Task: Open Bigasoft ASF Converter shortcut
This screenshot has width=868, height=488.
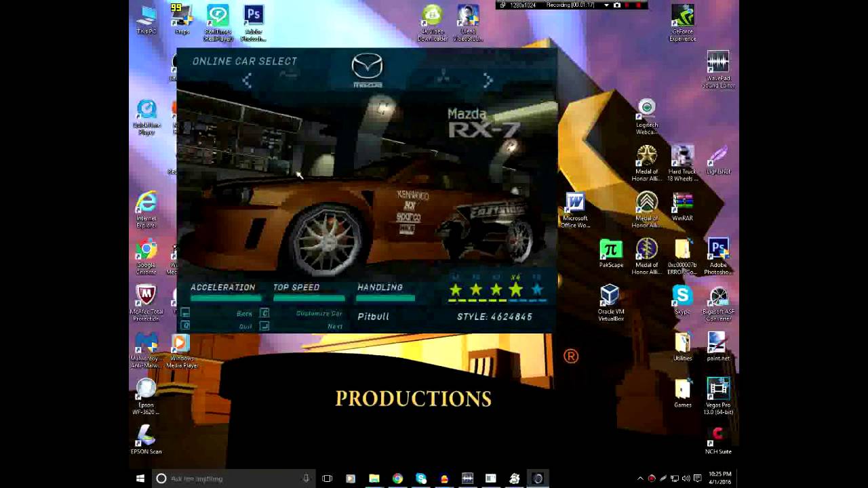Action: coord(718,303)
